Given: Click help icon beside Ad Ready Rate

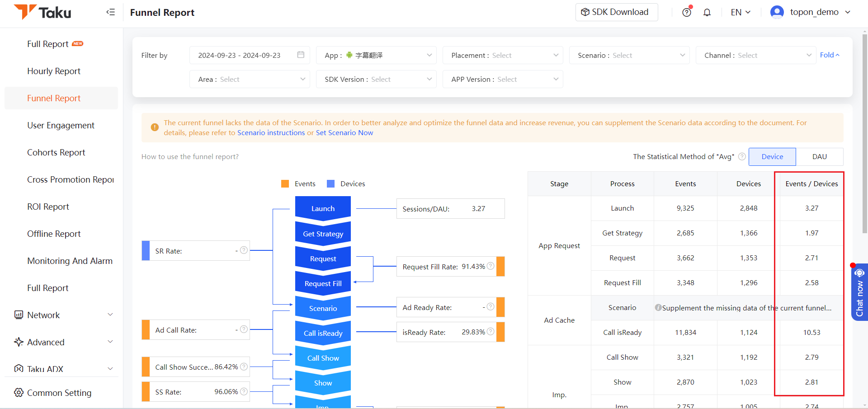Looking at the screenshot, I should point(491,307).
